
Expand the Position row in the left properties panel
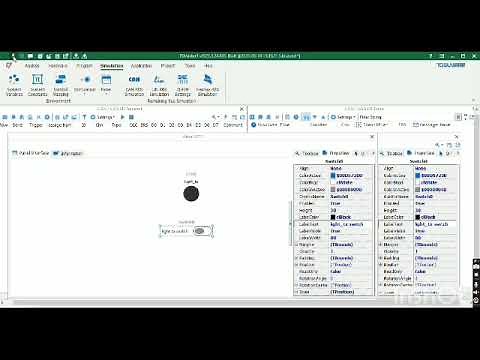point(296,265)
